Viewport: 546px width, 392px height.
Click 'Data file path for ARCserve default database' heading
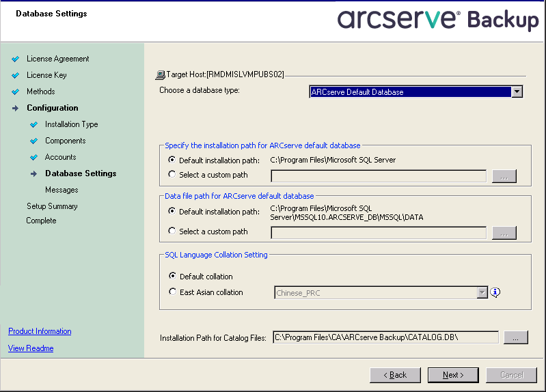239,196
